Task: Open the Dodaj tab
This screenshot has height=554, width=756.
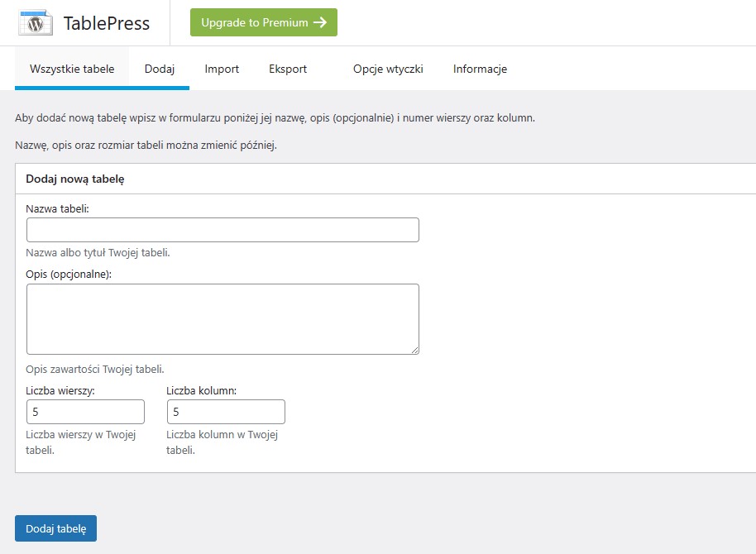Action: (159, 69)
